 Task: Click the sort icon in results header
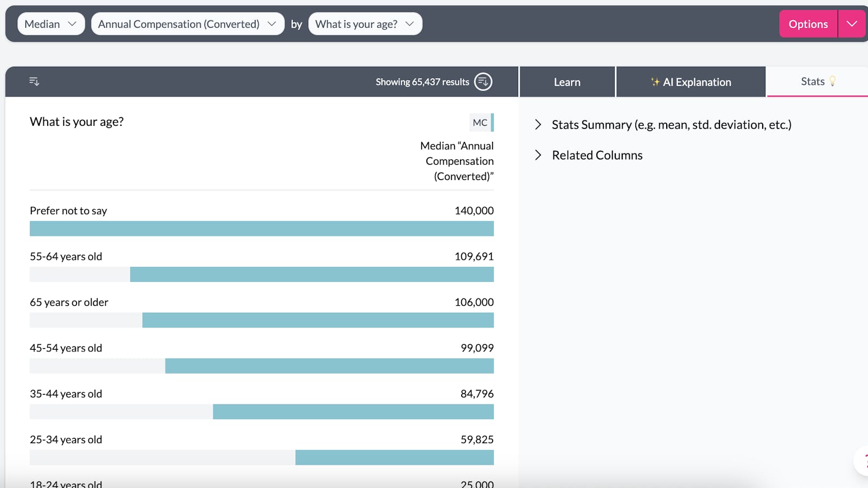(x=34, y=81)
